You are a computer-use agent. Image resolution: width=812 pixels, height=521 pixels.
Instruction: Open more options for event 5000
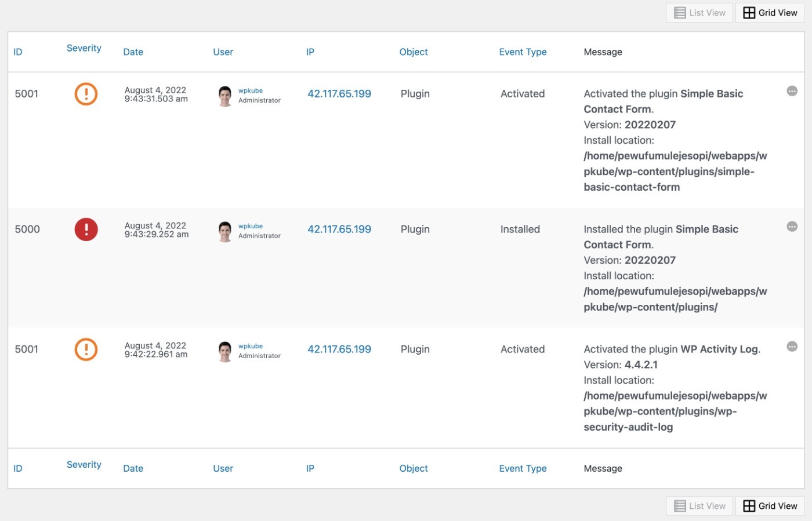792,227
